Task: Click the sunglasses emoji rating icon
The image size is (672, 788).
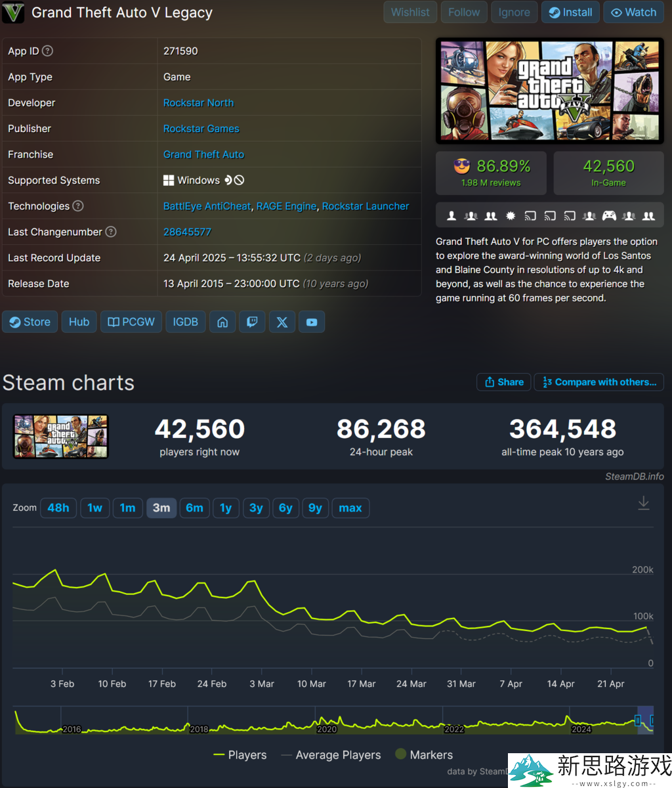Action: (462, 166)
